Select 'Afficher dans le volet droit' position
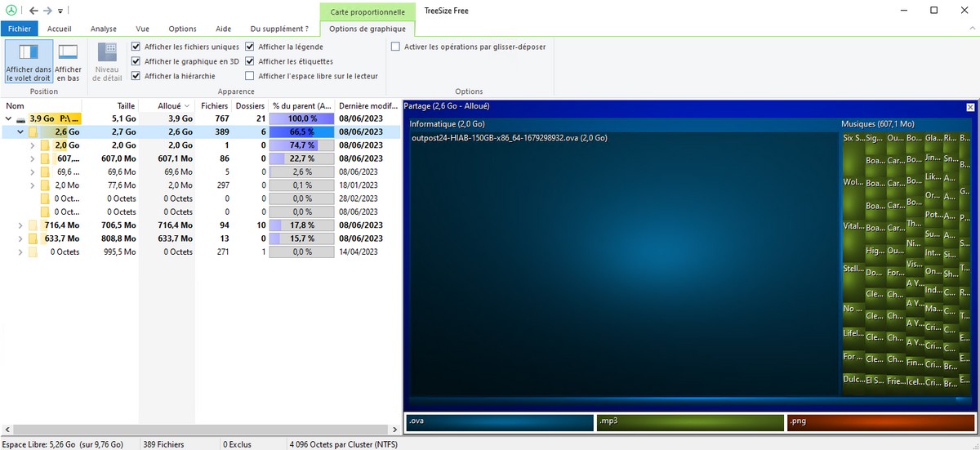This screenshot has height=450, width=980. click(x=29, y=62)
